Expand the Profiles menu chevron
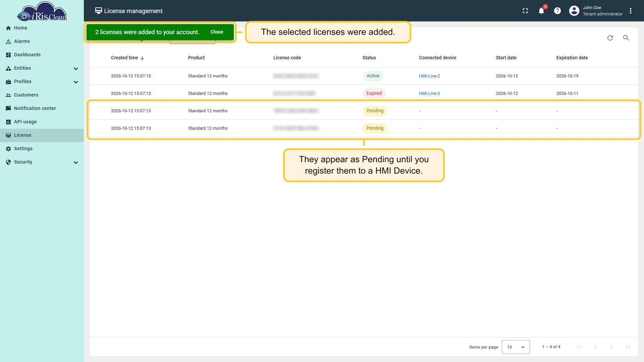The width and height of the screenshot is (644, 362). point(76,82)
